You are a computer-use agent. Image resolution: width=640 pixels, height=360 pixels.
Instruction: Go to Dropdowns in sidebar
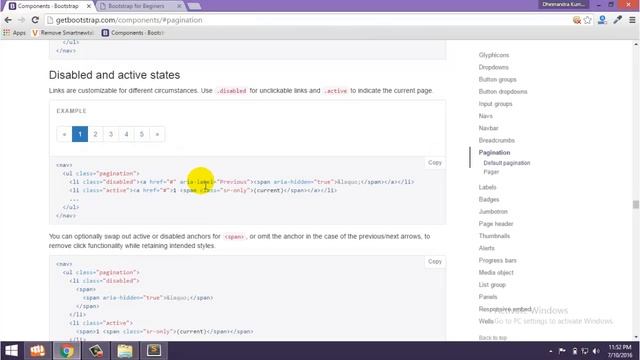(x=493, y=67)
